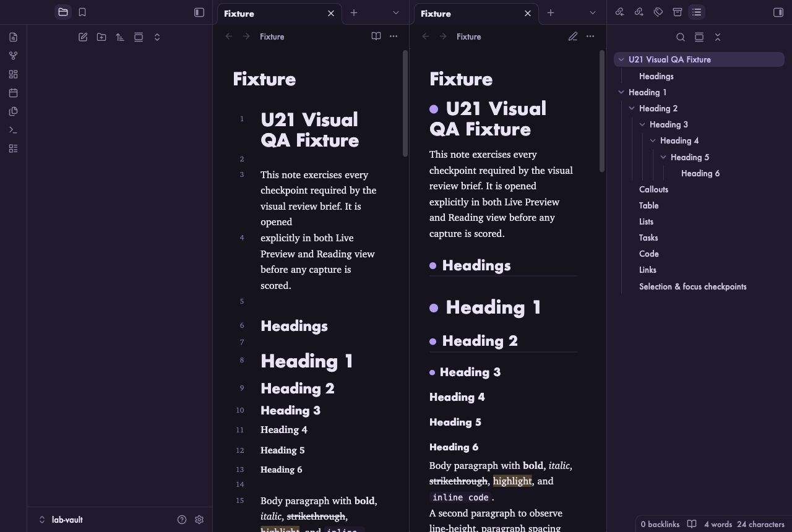Viewport: 792px width, 532px height.
Task: Open the Backlinks sidebar tab icon
Action: coord(620,12)
